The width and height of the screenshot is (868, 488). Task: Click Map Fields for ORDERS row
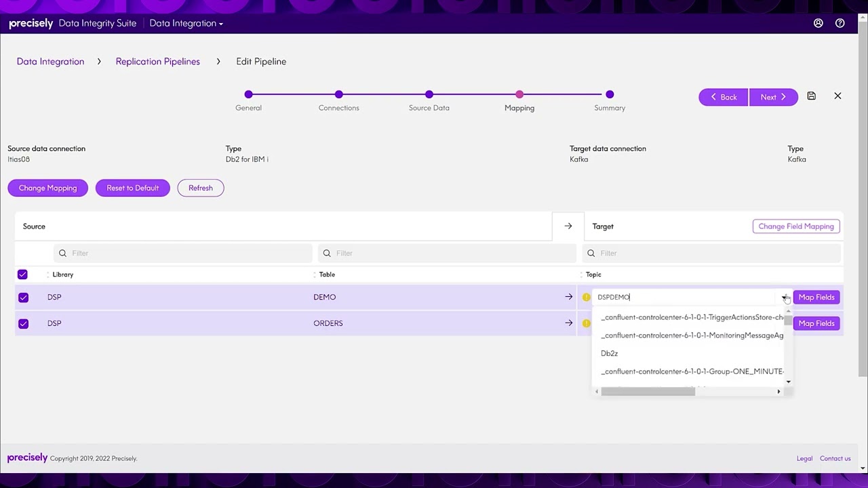click(816, 323)
